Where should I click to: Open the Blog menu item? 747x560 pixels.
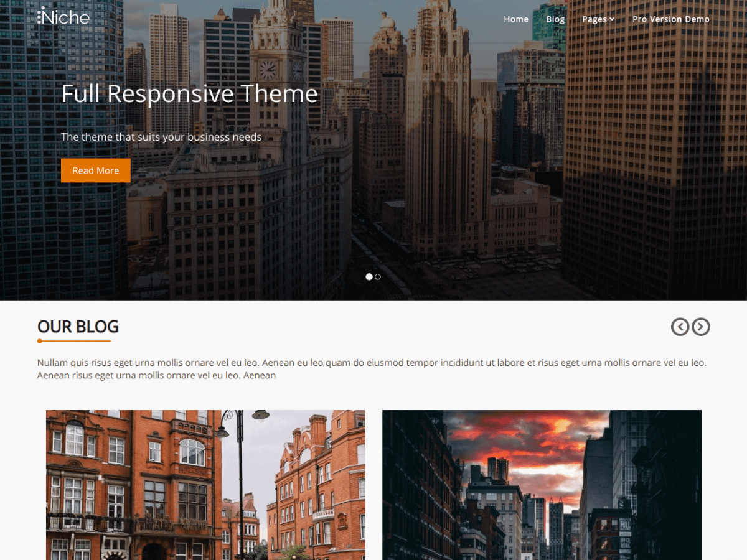555,19
